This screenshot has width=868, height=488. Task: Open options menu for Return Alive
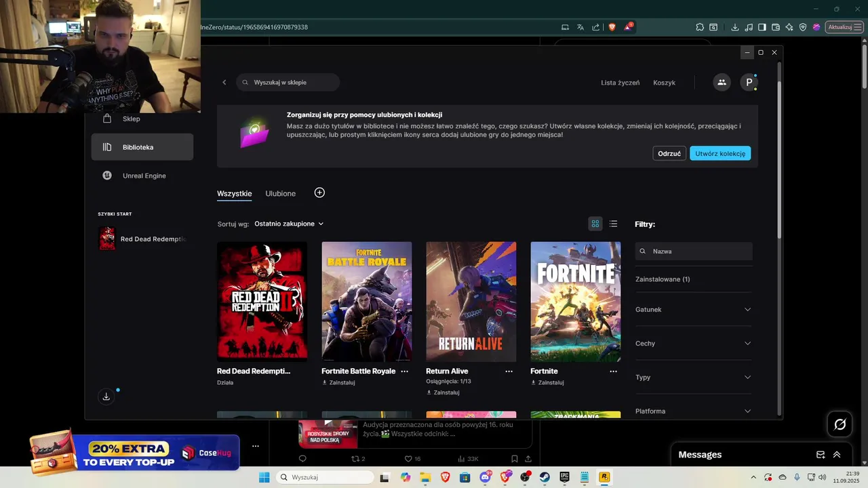(x=509, y=371)
